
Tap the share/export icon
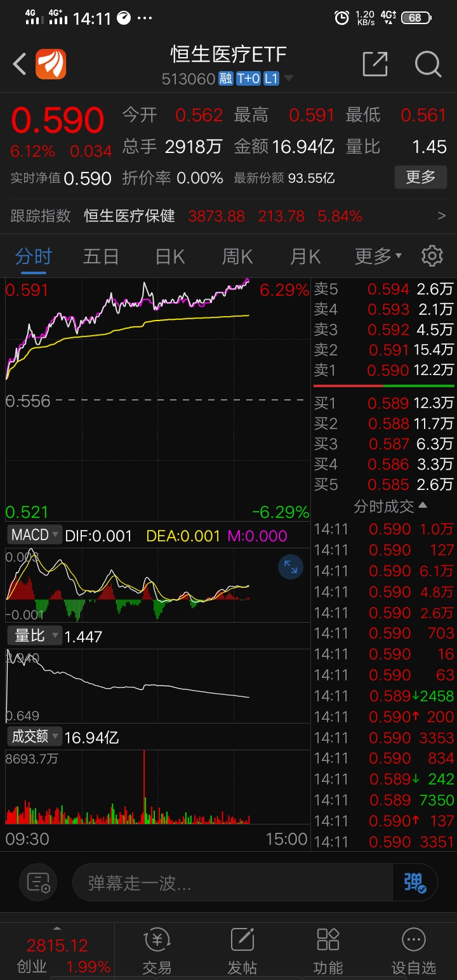point(374,64)
